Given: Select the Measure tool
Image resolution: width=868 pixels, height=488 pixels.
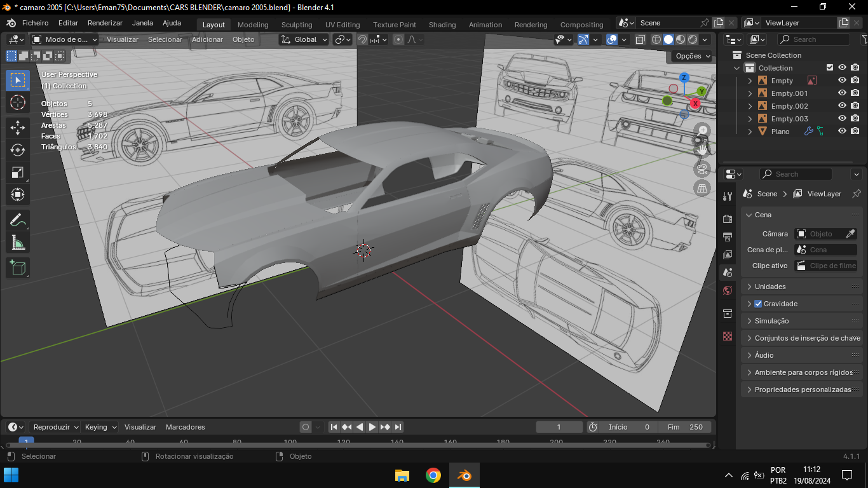Looking at the screenshot, I should (x=18, y=243).
